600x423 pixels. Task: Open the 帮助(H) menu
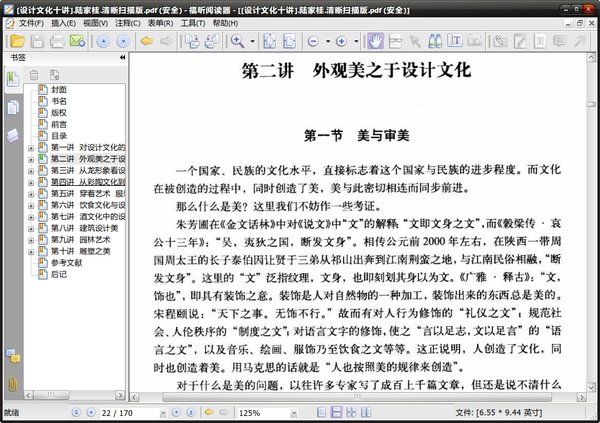pyautogui.click(x=225, y=23)
